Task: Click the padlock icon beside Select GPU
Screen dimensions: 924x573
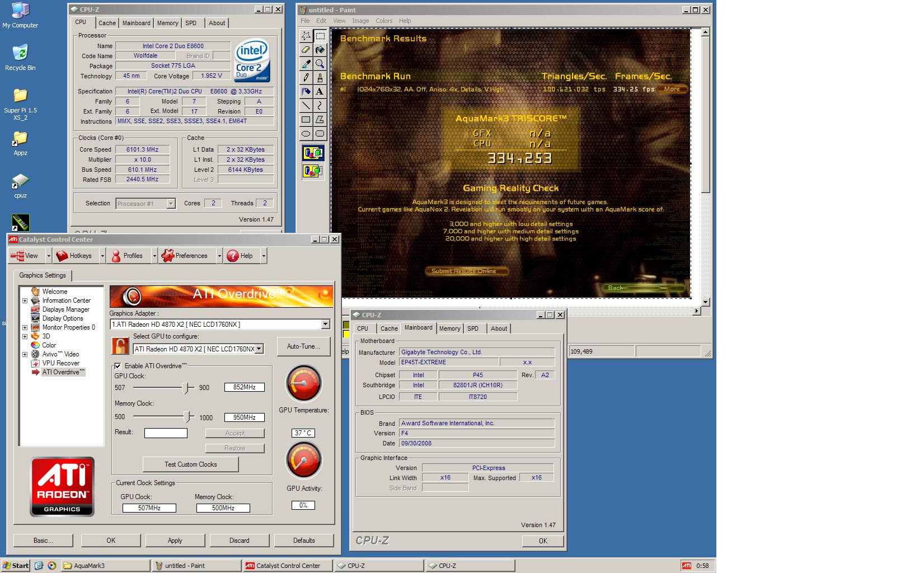Action: pos(120,346)
